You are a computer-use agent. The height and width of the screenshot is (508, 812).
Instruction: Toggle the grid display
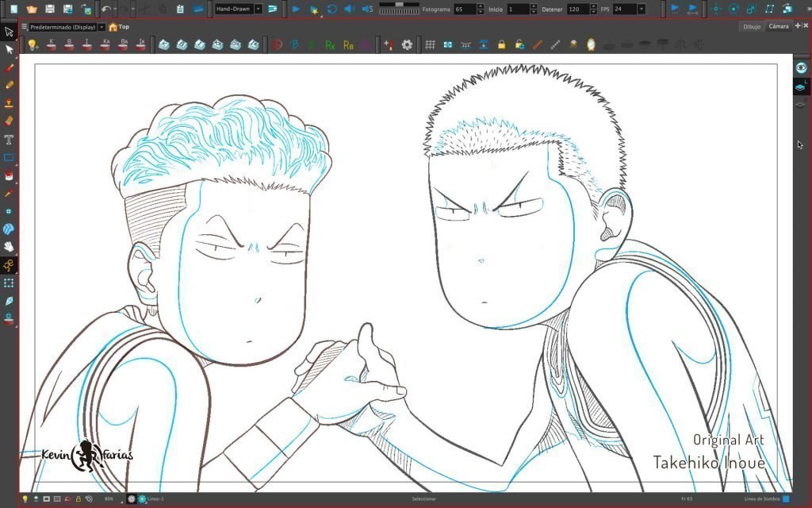coord(430,45)
